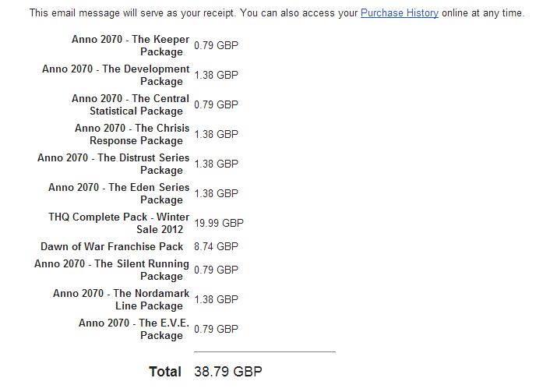
Task: Select the Nordamark Line Package item
Action: pyautogui.click(x=122, y=300)
